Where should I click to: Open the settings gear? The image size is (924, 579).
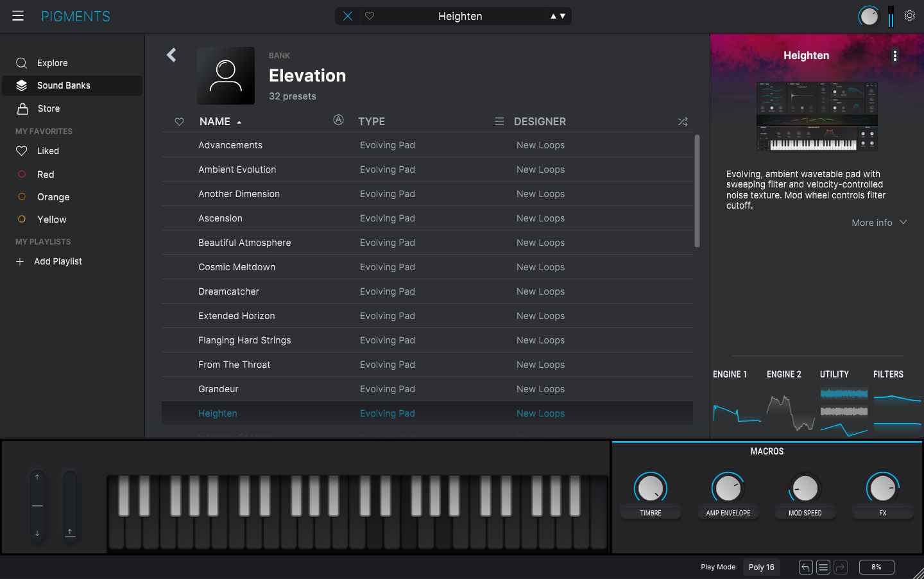[x=909, y=16]
